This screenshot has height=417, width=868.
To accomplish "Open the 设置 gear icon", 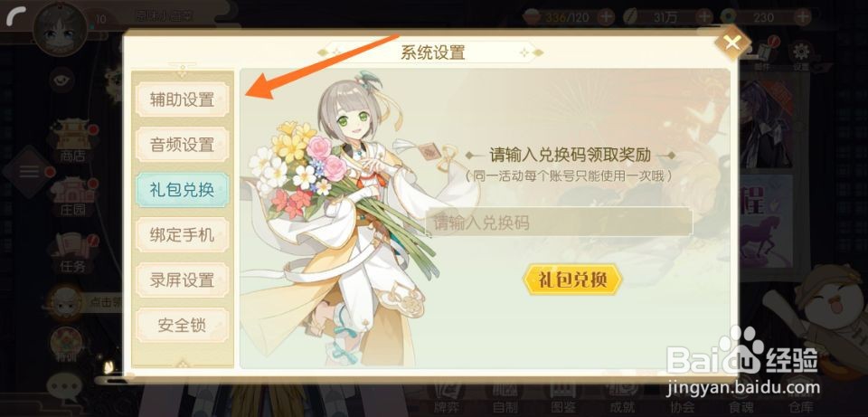I will click(801, 56).
